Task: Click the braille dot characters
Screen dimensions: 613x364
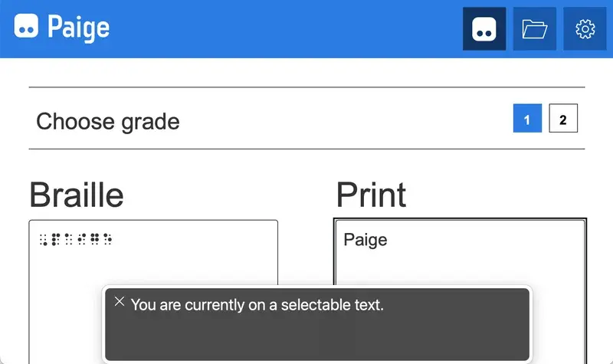Action: tap(76, 239)
